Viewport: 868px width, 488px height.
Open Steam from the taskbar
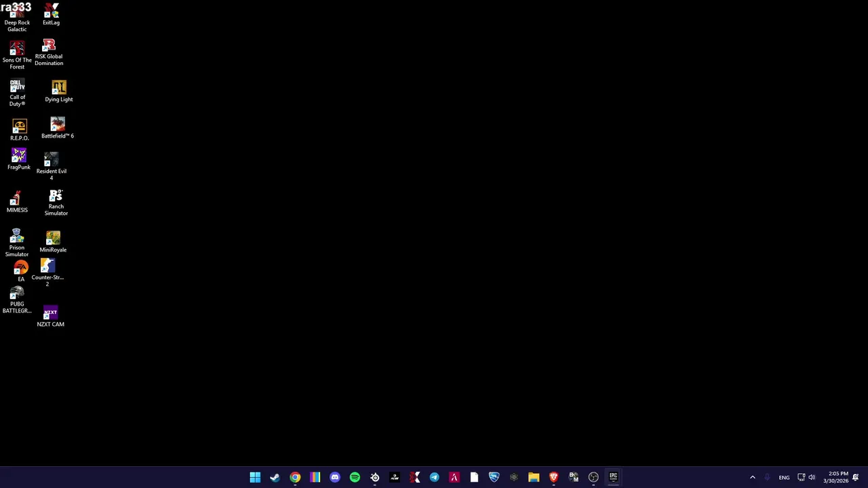[x=275, y=477]
